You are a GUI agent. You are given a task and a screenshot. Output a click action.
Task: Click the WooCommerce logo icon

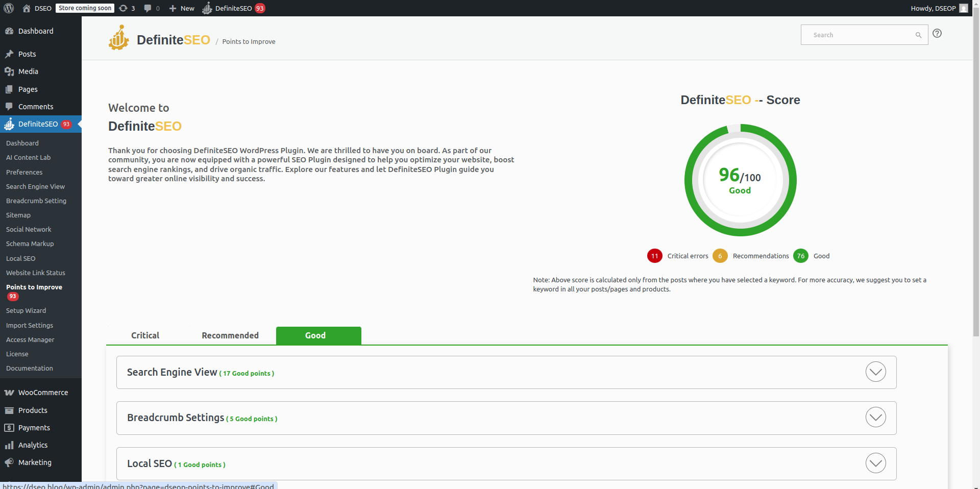pyautogui.click(x=9, y=393)
